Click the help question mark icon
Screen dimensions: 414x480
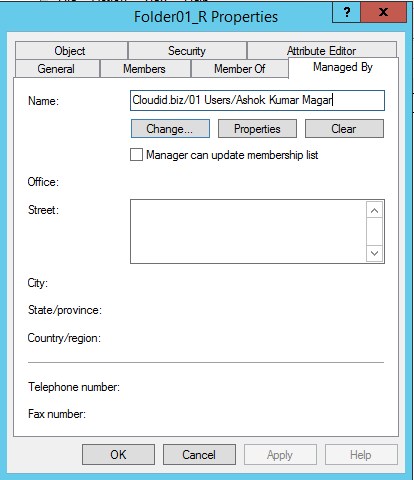[347, 13]
